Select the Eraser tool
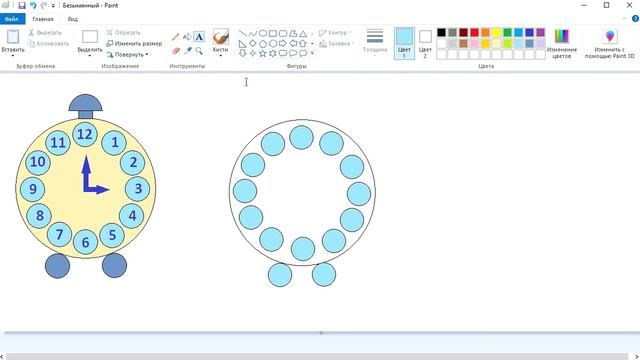 tap(176, 51)
